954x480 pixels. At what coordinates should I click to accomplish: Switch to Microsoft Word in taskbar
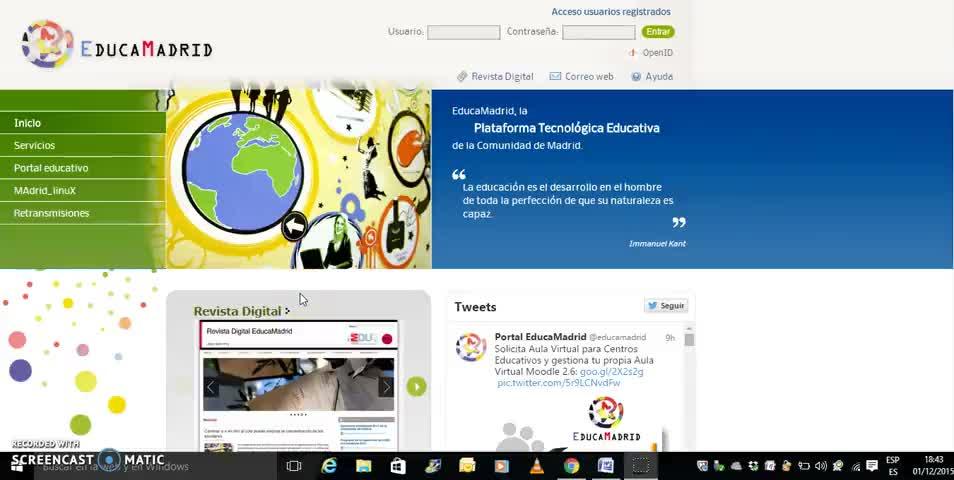point(606,466)
